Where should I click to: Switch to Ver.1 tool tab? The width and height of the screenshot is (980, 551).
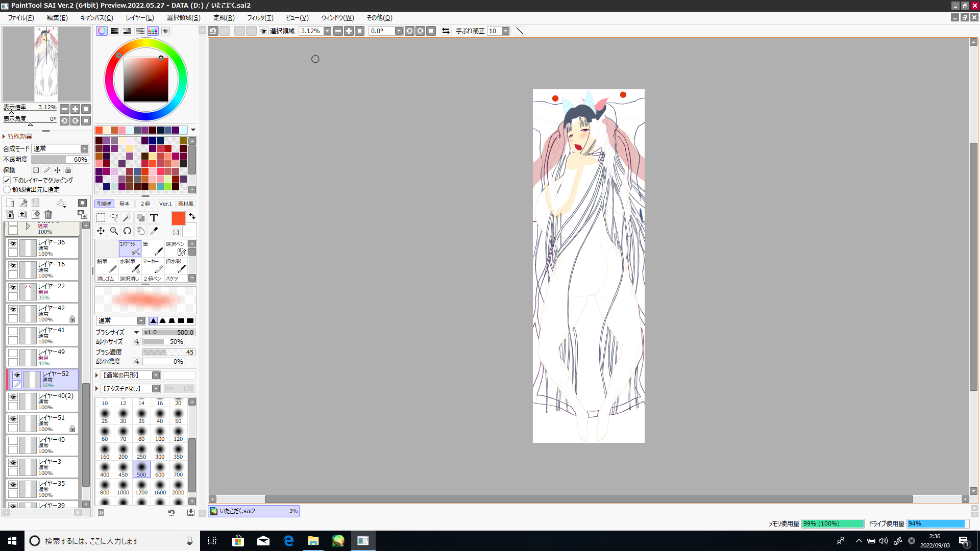click(x=165, y=204)
